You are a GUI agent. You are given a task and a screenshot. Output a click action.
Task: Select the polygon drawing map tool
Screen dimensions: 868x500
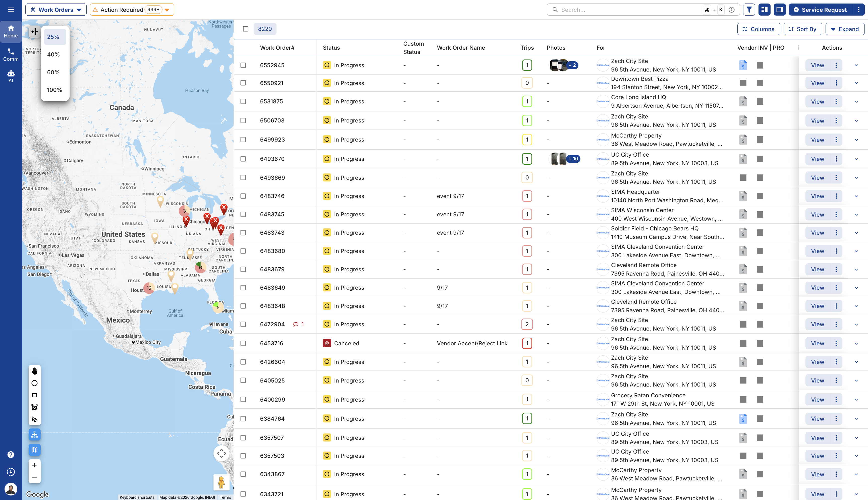[34, 407]
